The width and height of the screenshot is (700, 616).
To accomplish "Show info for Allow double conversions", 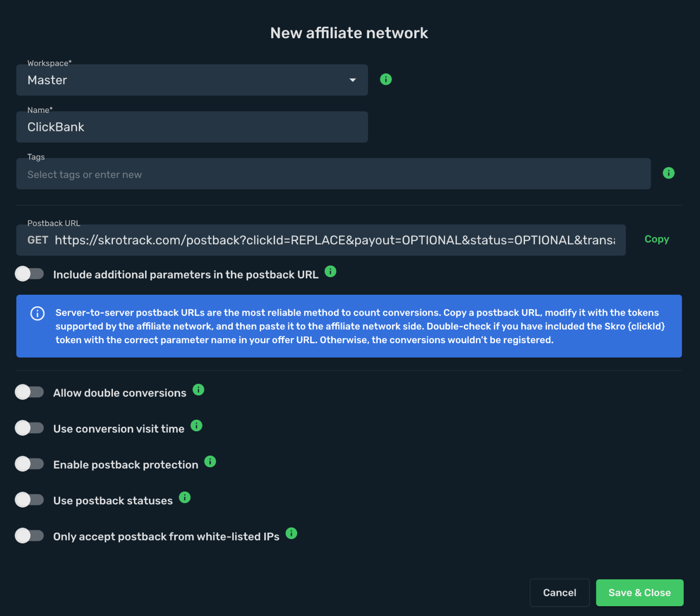I will (198, 389).
